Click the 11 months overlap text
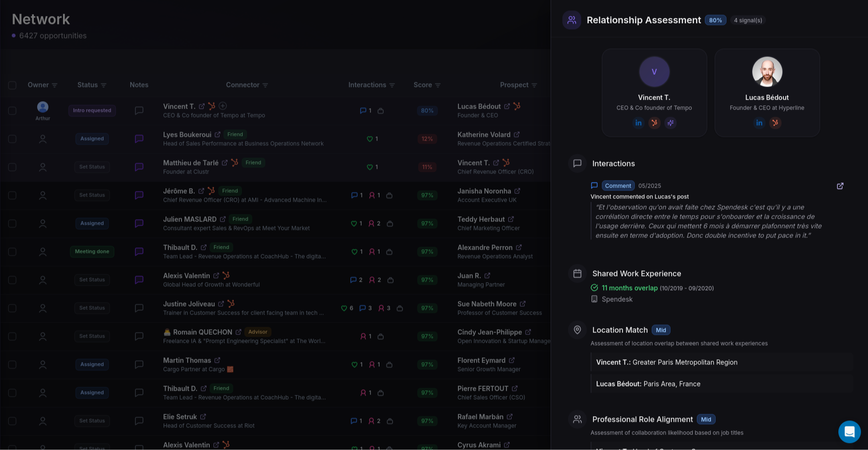Screen dimensions: 868x450 630,288
